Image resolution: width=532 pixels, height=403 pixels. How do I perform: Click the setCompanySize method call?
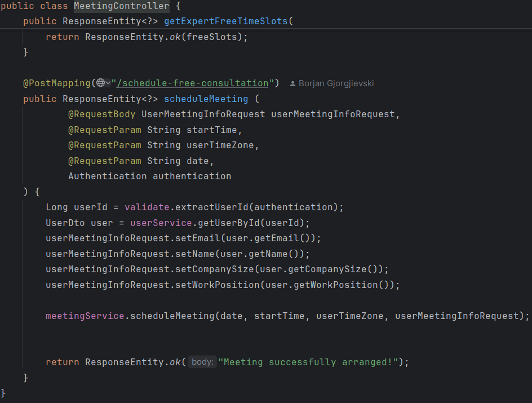[x=214, y=269]
